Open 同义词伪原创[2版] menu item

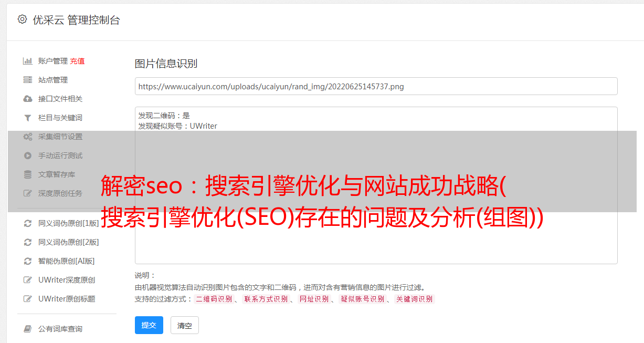click(69, 242)
